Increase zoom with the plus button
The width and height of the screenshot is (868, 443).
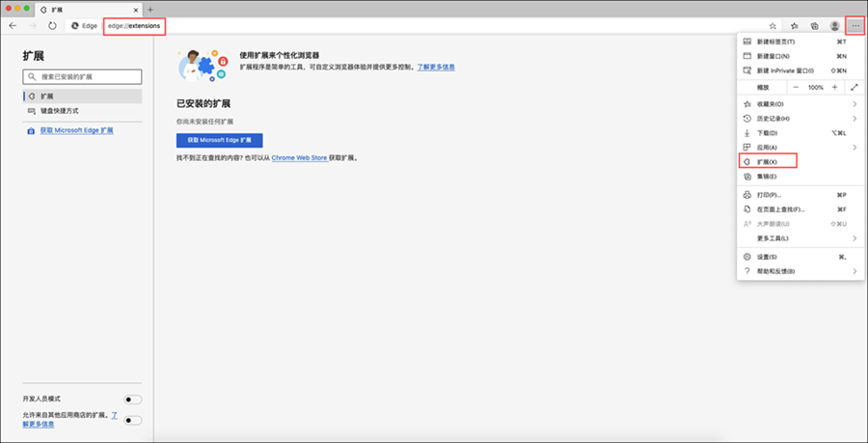(834, 87)
